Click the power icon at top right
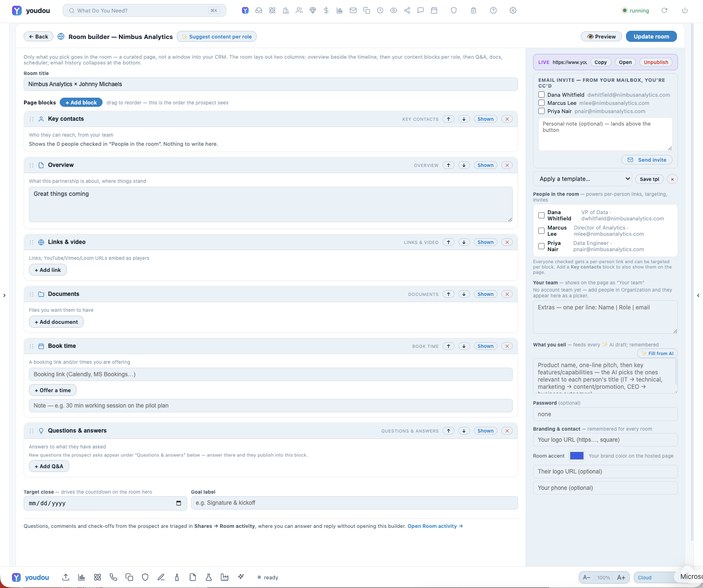Viewport: 703px width, 588px height. point(685,11)
